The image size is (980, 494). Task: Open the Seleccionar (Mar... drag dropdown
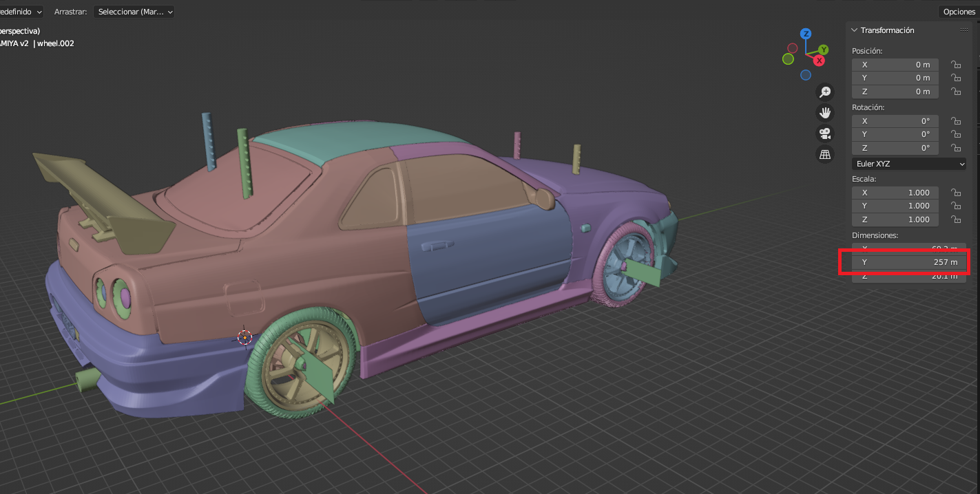pyautogui.click(x=134, y=12)
